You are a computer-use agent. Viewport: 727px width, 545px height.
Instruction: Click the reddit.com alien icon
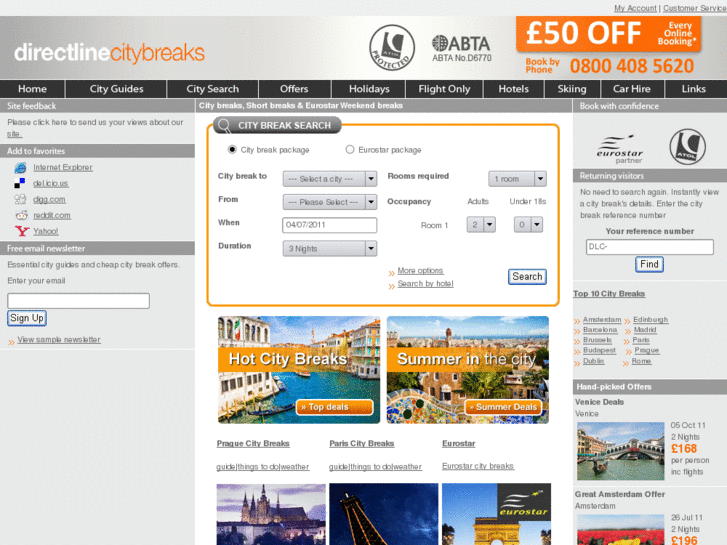pyautogui.click(x=21, y=215)
